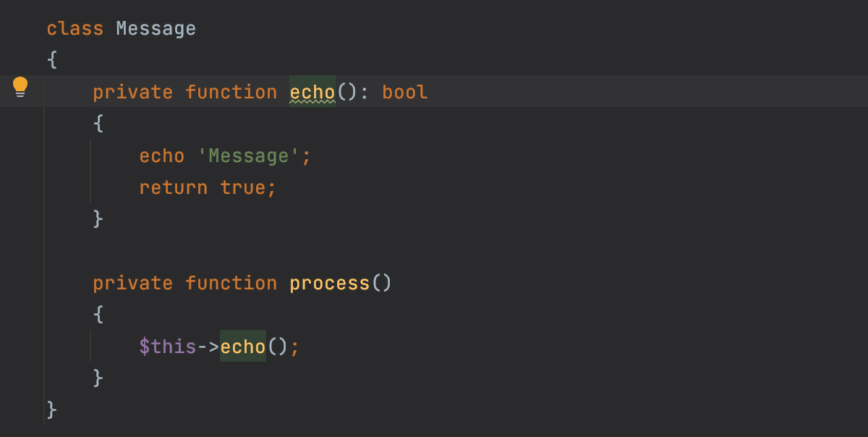The height and width of the screenshot is (437, 868).
Task: Click the bool return type
Action: (x=405, y=93)
